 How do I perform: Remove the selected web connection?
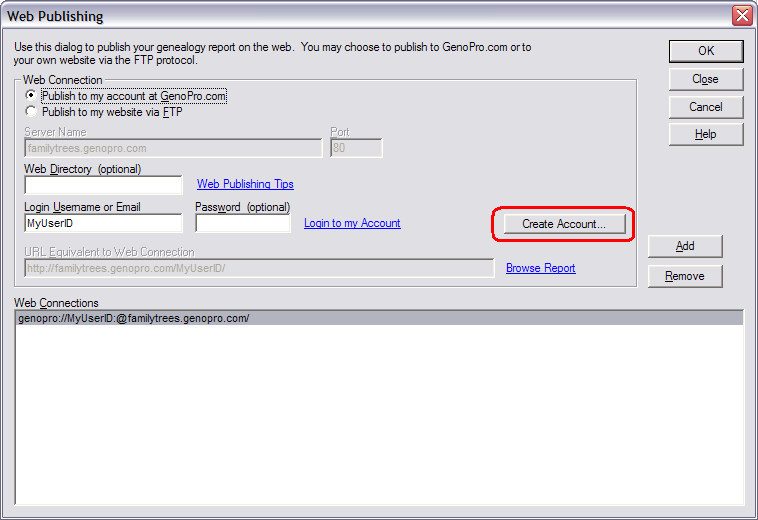coord(685,276)
